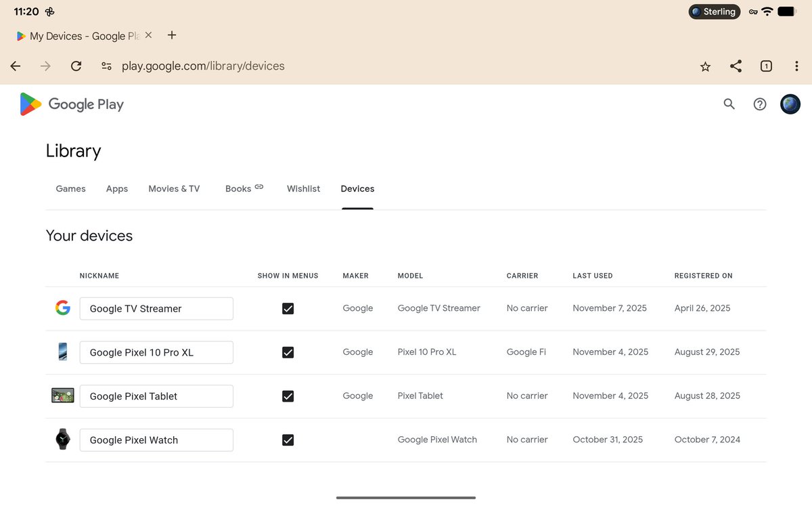812x508 pixels.
Task: Click the Pixel 10 Pro XL model cell
Action: 427,352
